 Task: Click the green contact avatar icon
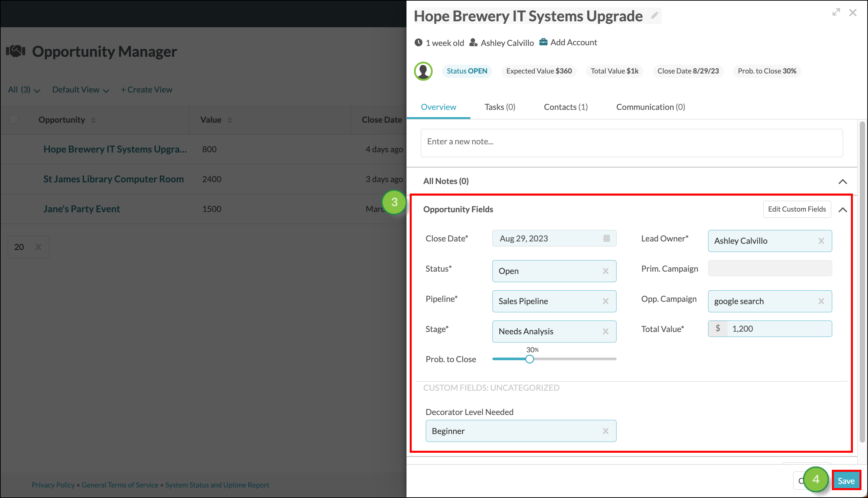coord(423,71)
